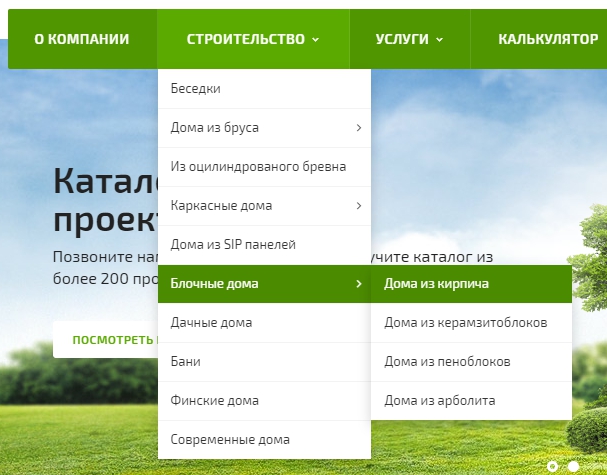Click the chevron beside УСЛУГИ
The image size is (607, 475).
click(439, 39)
